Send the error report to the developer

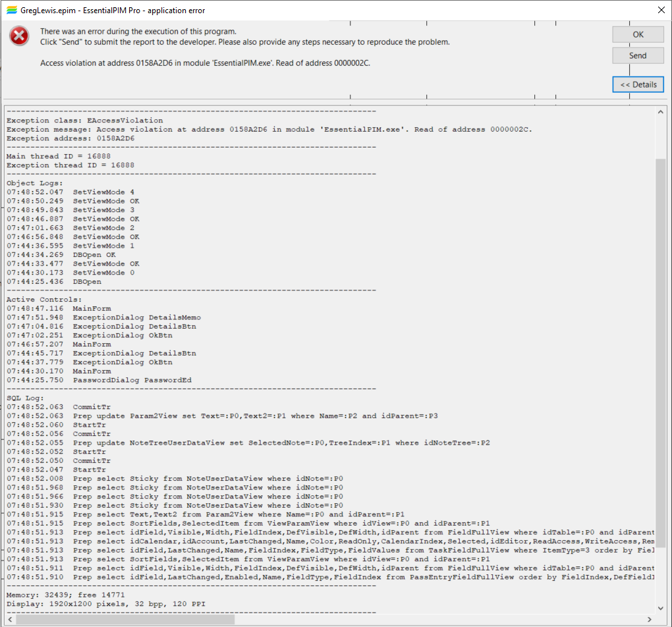pos(638,56)
